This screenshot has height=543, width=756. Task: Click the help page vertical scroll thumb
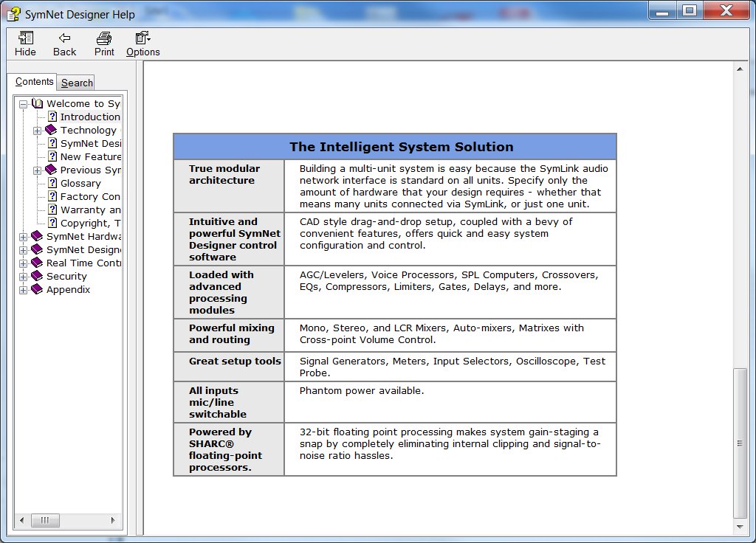click(x=740, y=443)
